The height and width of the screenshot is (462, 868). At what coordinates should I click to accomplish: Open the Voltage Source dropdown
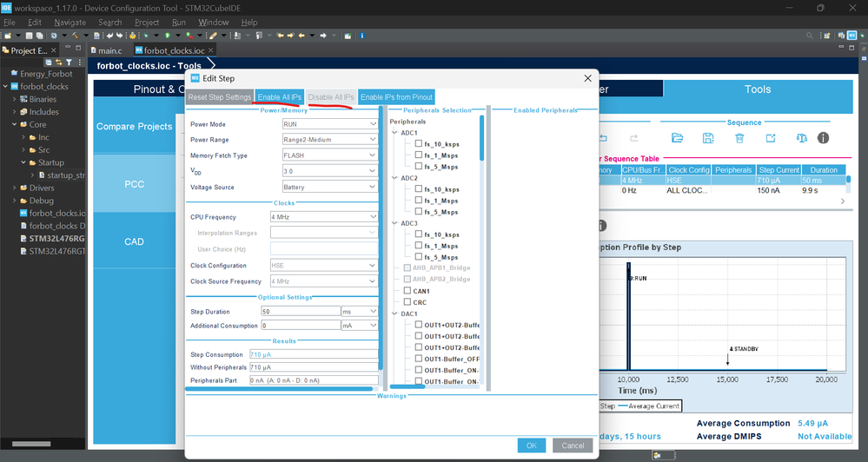click(x=330, y=187)
